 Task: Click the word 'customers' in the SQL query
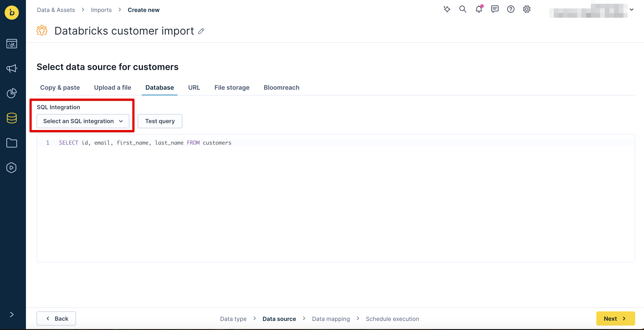pos(217,143)
